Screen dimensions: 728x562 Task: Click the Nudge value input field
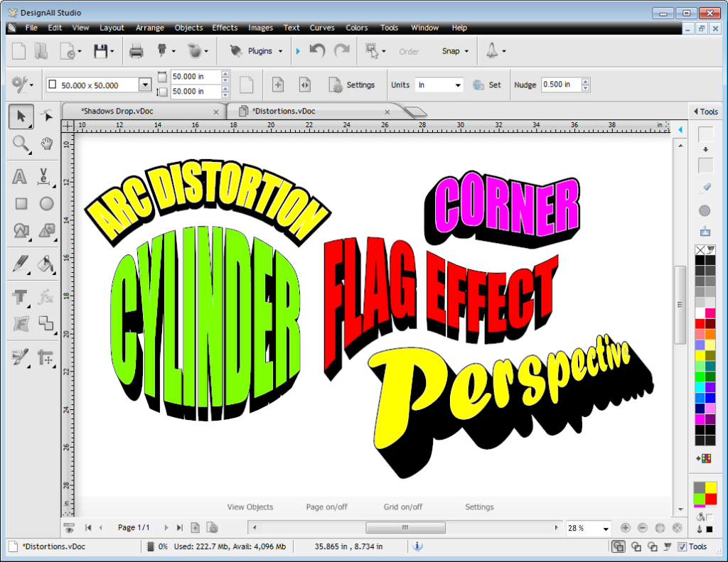tap(560, 85)
